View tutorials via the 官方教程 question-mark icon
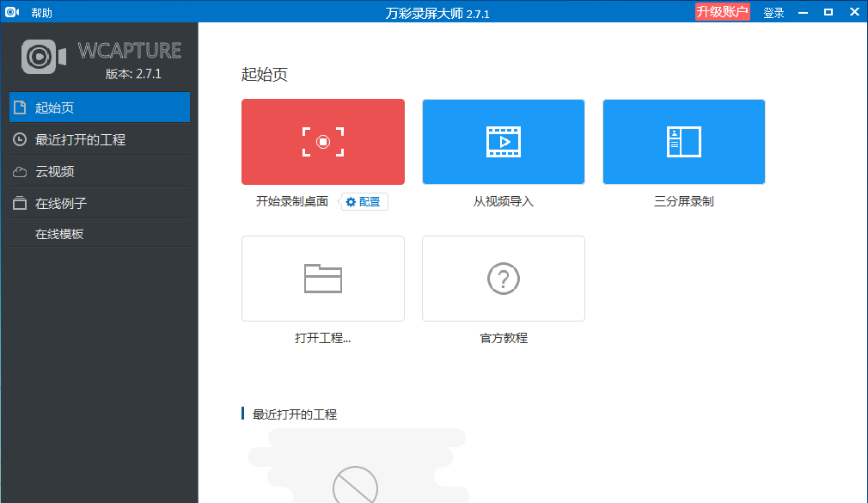 (503, 278)
